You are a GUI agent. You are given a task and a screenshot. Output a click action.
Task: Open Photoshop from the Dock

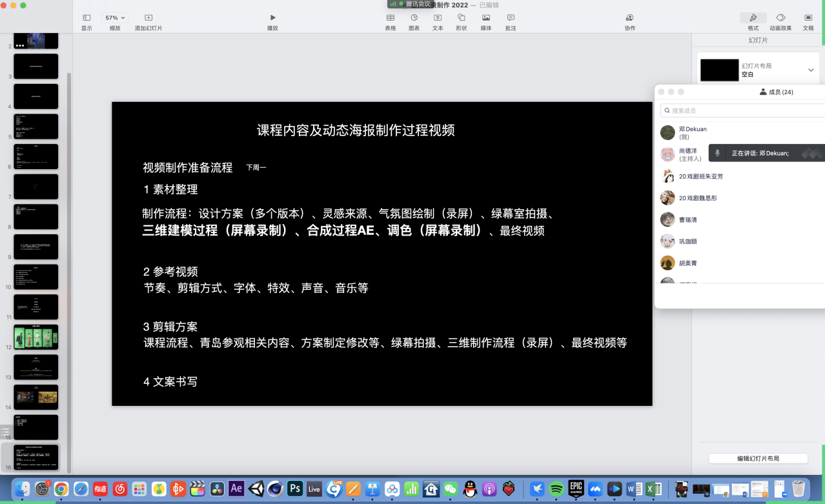point(295,489)
